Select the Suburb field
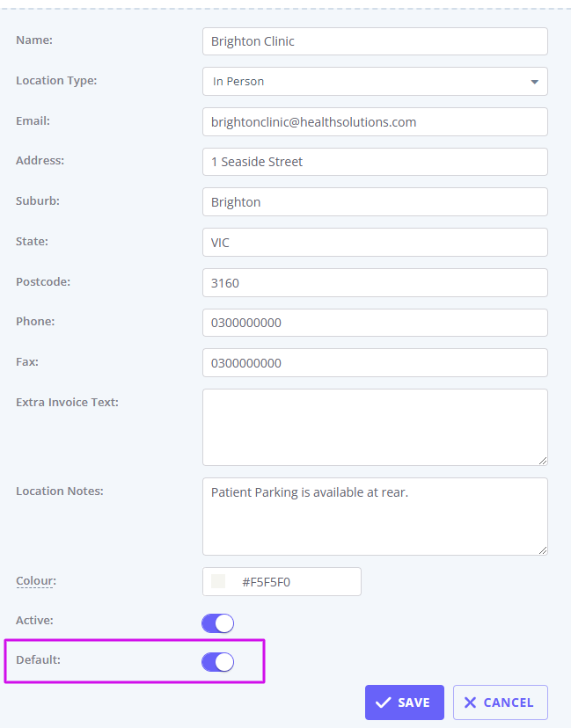Viewport: 571px width, 728px height. (x=375, y=202)
